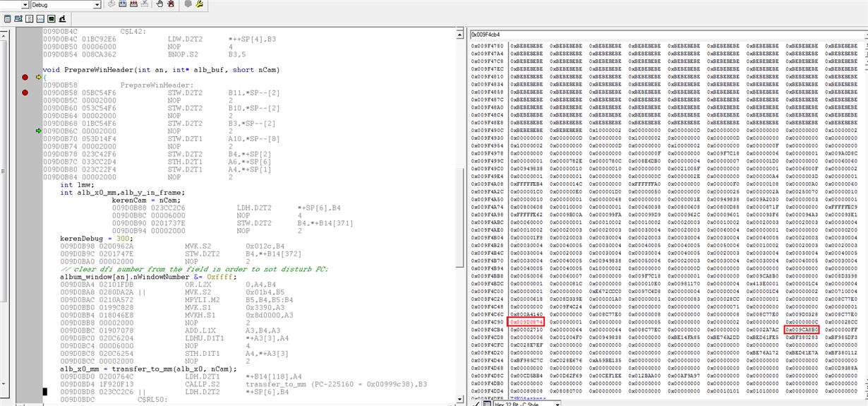Click memory row address 0x009F4AE0
This screenshot has height=406, width=868.
click(487, 229)
